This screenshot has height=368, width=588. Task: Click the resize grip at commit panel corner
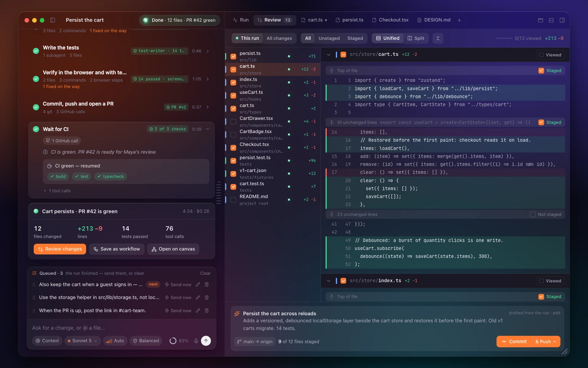[564, 352]
